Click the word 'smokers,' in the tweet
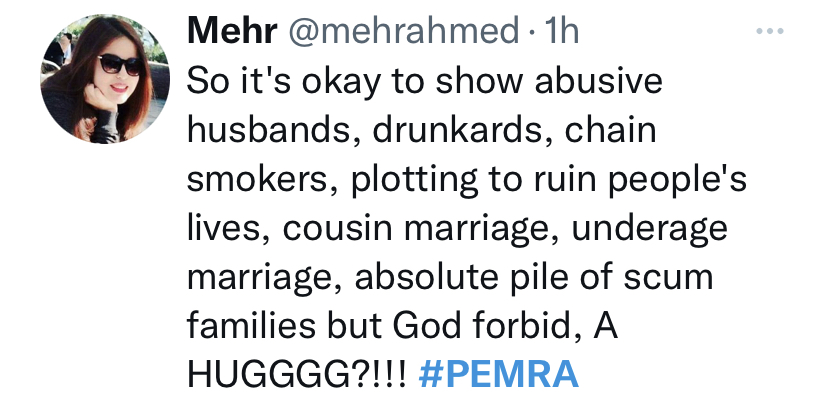This screenshot has width=828, height=406. pos(260,178)
